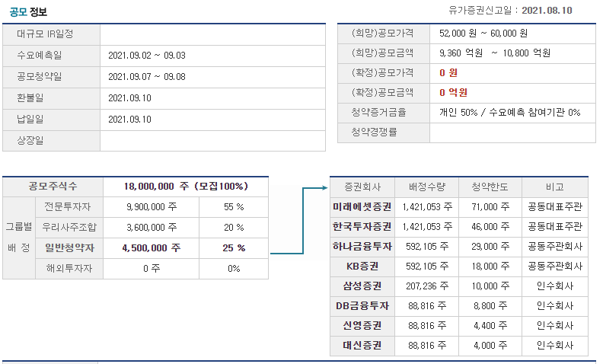Click the red 0 원 confirmed price
The height and width of the screenshot is (364, 603).
click(x=448, y=72)
